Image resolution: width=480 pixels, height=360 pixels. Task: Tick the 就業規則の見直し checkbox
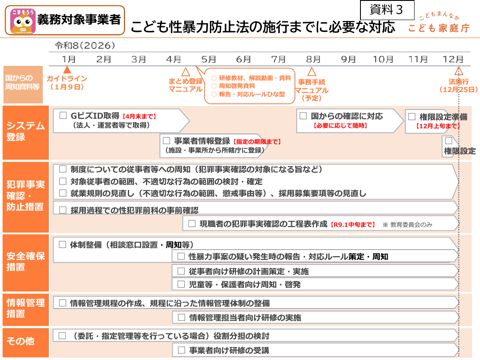click(63, 193)
